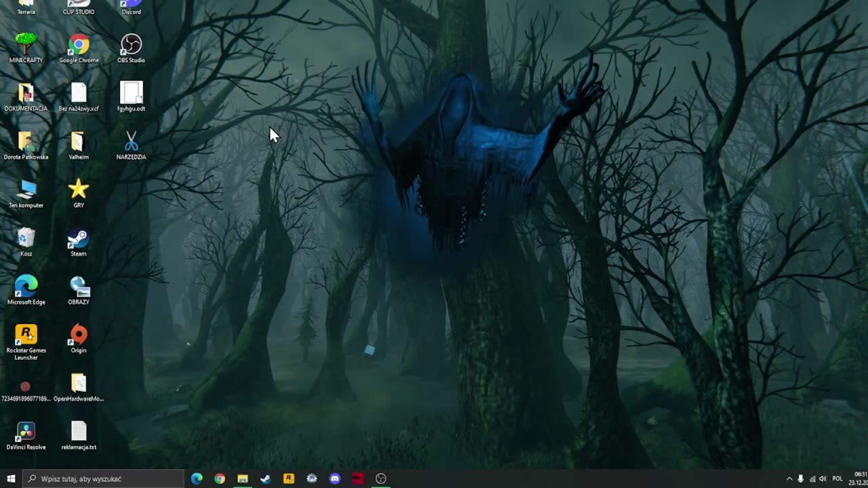Open the Windows Start menu
Viewport: 868px width, 488px height.
(x=11, y=479)
